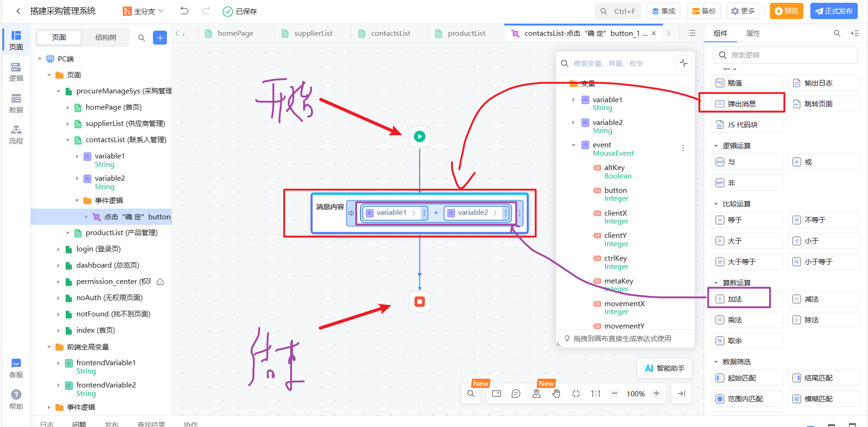868x427 pixels.
Task: Select the dashboard (总览页) tree item
Action: pyautogui.click(x=107, y=265)
